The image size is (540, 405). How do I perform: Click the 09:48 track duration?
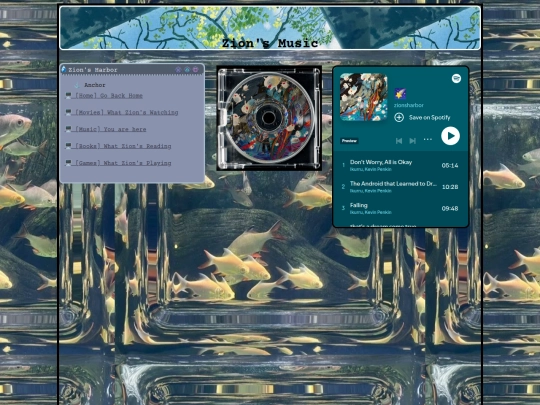[450, 209]
